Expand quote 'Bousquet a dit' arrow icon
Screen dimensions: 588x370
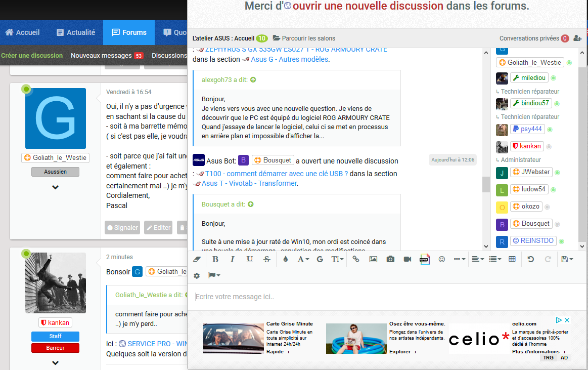click(x=250, y=204)
